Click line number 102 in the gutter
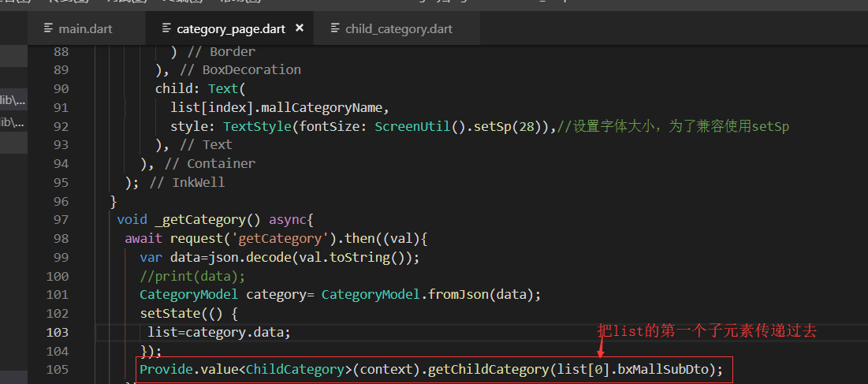The height and width of the screenshot is (384, 868). pyautogui.click(x=58, y=313)
